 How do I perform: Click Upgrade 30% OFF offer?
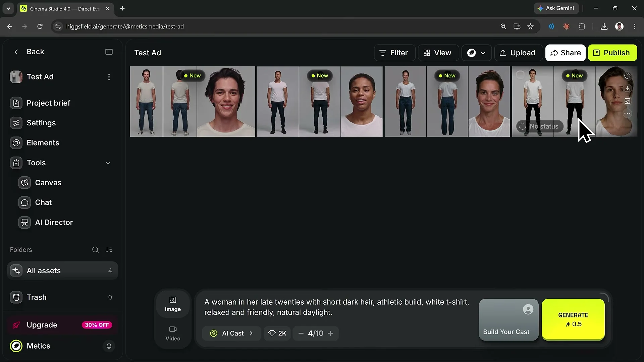[62, 325]
